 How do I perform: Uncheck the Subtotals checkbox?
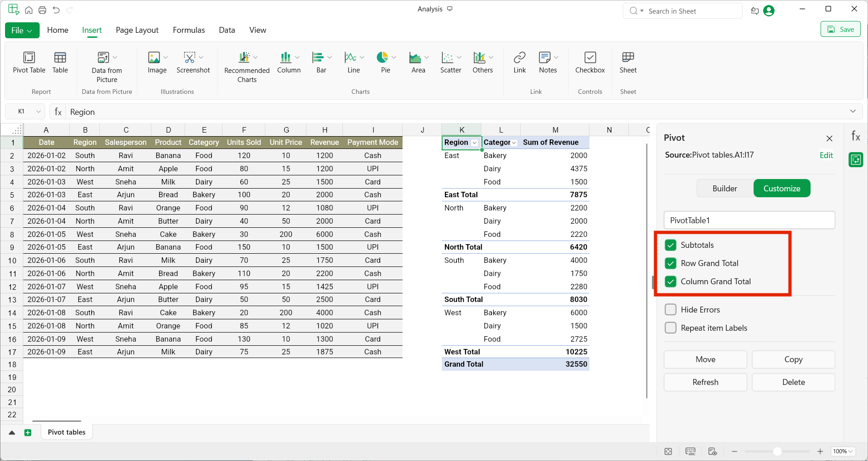click(671, 245)
